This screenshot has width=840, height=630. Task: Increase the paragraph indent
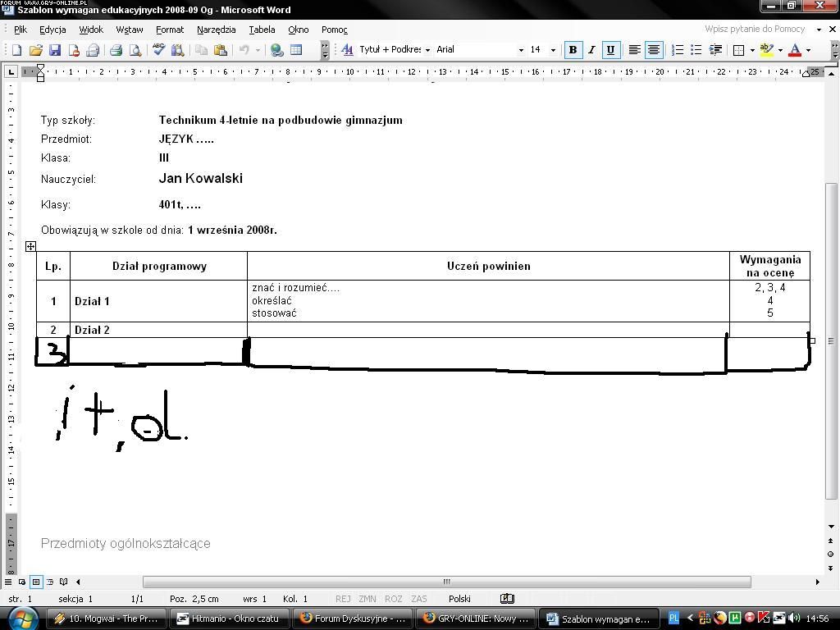715,50
